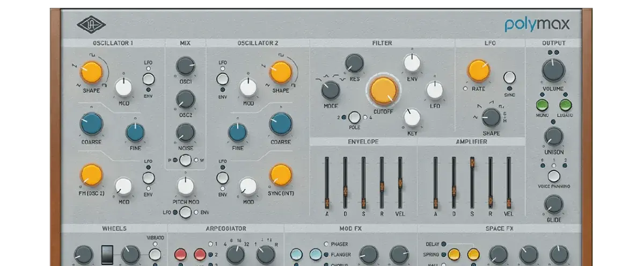Click the Mod knob beside SYNC (INT)
644x266 pixels.
coord(248,186)
